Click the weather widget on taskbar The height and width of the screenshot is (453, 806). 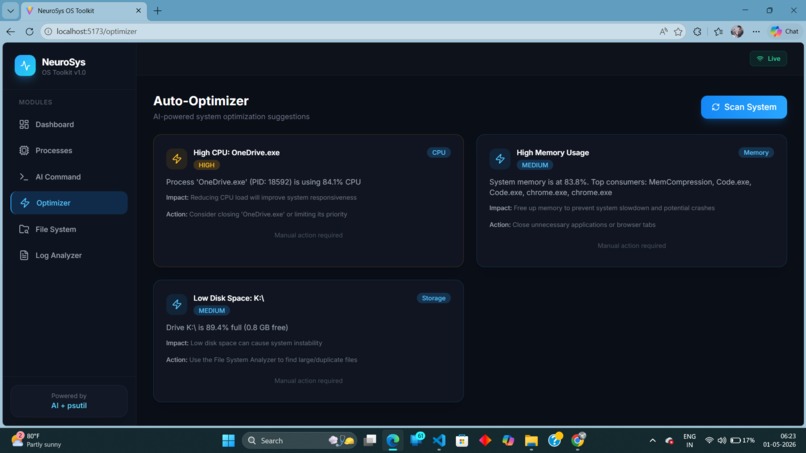click(x=36, y=440)
